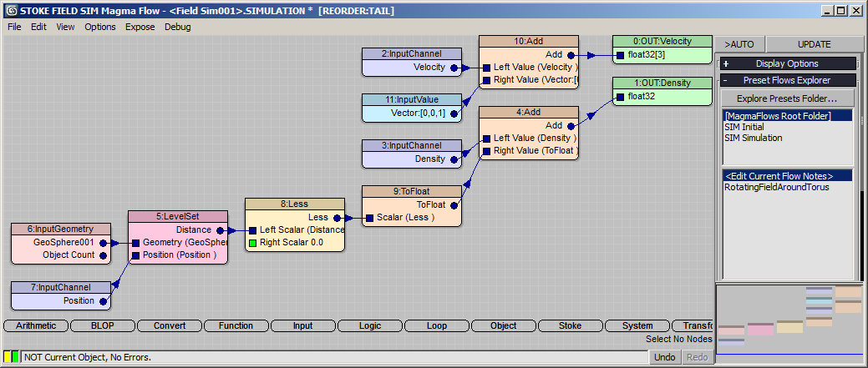Select MagmaFlows Root Folder entry
This screenshot has width=868, height=368.
(x=787, y=115)
